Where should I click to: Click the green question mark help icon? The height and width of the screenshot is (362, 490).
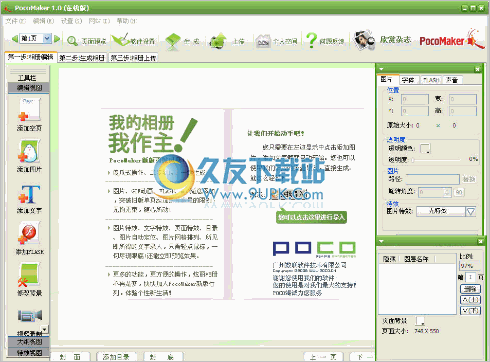pyautogui.click(x=311, y=40)
